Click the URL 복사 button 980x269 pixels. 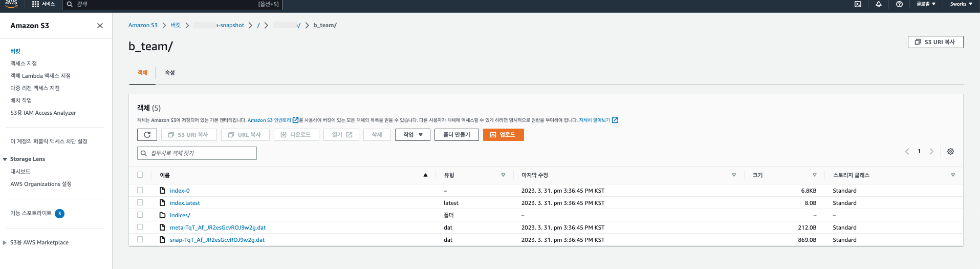[245, 135]
